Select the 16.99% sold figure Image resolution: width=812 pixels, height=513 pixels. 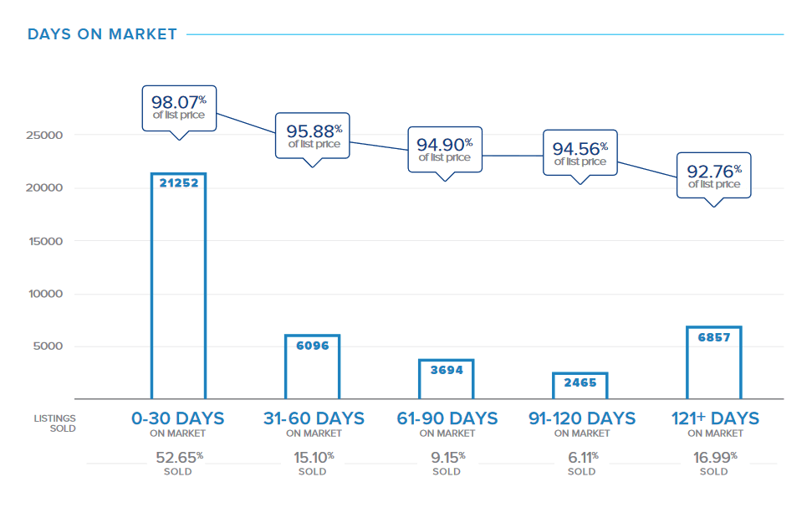pos(715,459)
